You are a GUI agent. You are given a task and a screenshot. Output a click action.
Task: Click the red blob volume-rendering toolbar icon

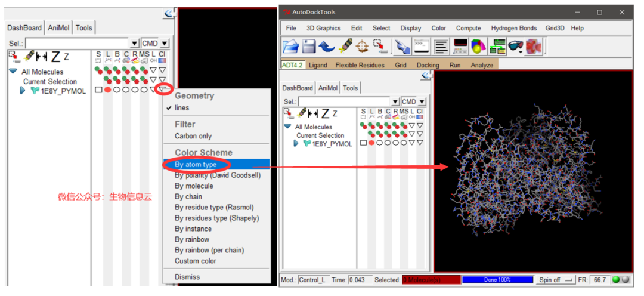click(x=534, y=46)
